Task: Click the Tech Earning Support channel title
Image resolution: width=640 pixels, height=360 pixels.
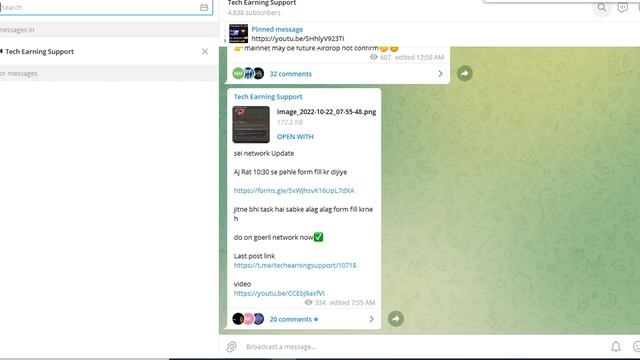Action: click(x=262, y=3)
